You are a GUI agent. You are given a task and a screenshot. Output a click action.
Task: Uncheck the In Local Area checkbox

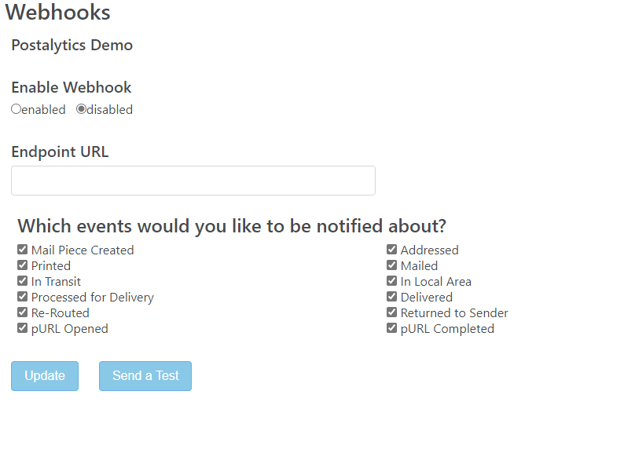(x=392, y=281)
